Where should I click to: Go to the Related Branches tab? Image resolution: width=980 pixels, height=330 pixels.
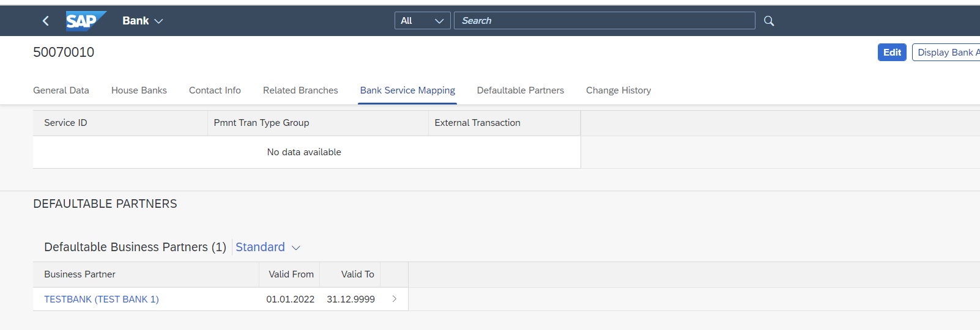pos(300,90)
